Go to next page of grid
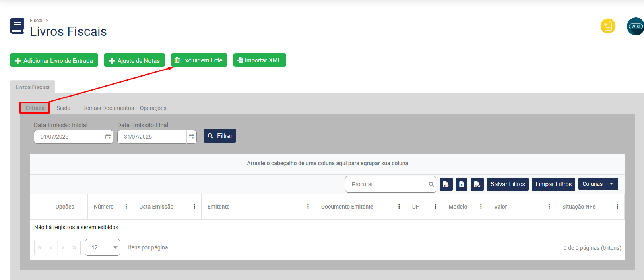 pos(63,247)
